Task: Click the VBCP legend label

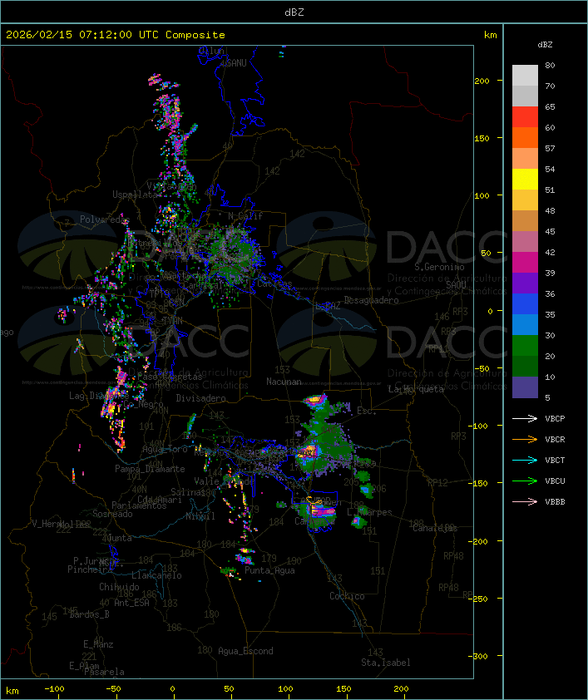Action: (x=555, y=419)
